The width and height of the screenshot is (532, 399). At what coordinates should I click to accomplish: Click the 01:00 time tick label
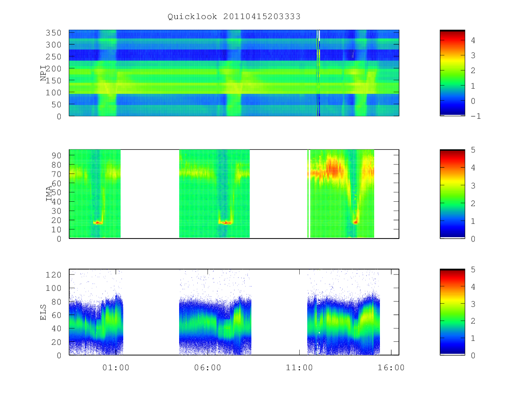(116, 368)
